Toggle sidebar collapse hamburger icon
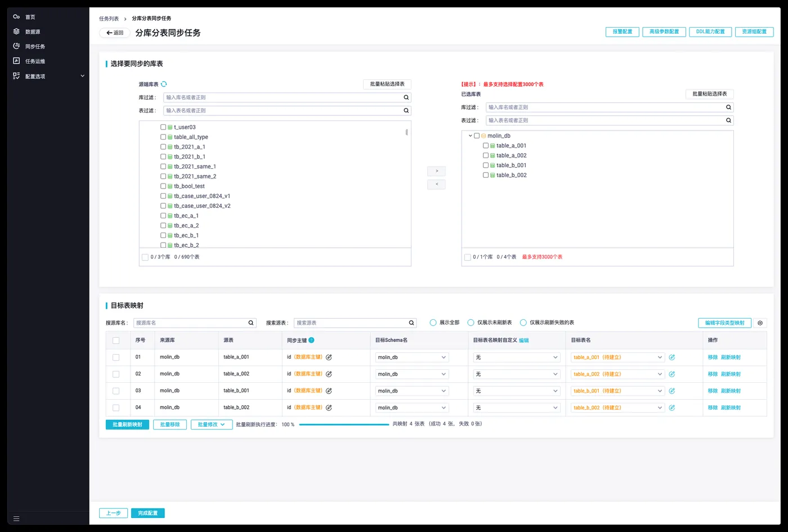Viewport: 788px width, 532px height. tap(16, 518)
